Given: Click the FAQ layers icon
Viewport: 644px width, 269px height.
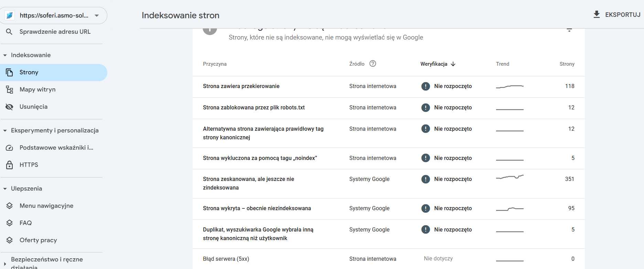Looking at the screenshot, I should 9,223.
